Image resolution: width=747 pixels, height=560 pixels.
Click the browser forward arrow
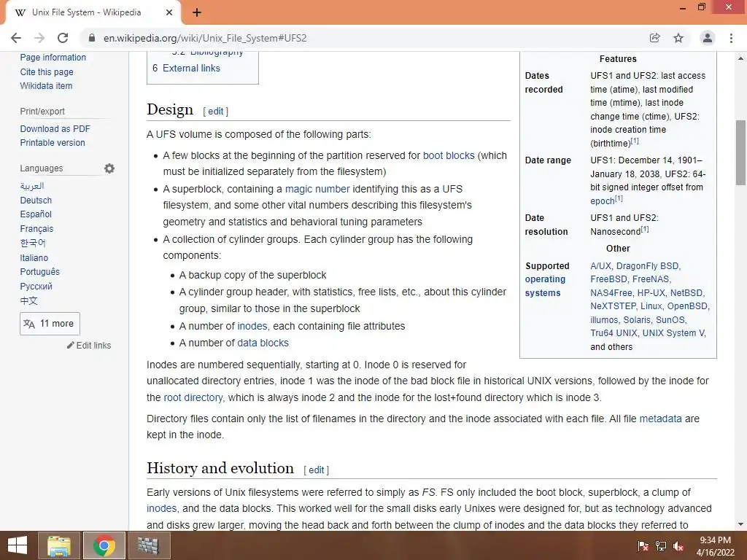coord(39,38)
